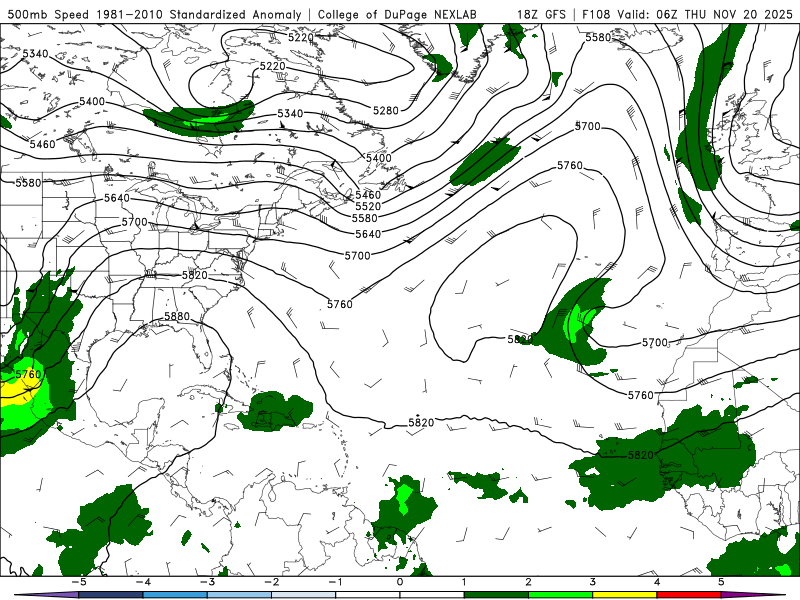Click the colorbar tick label '-3'
The image size is (800, 600).
(207, 582)
